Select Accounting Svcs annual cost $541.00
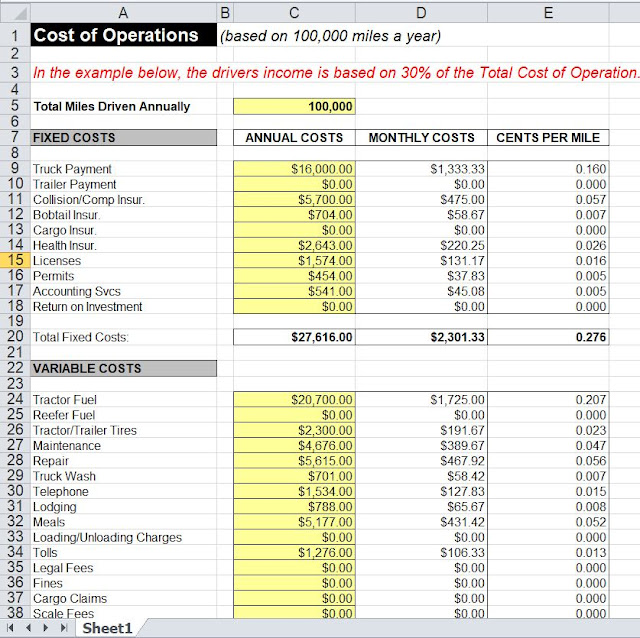 tap(294, 291)
